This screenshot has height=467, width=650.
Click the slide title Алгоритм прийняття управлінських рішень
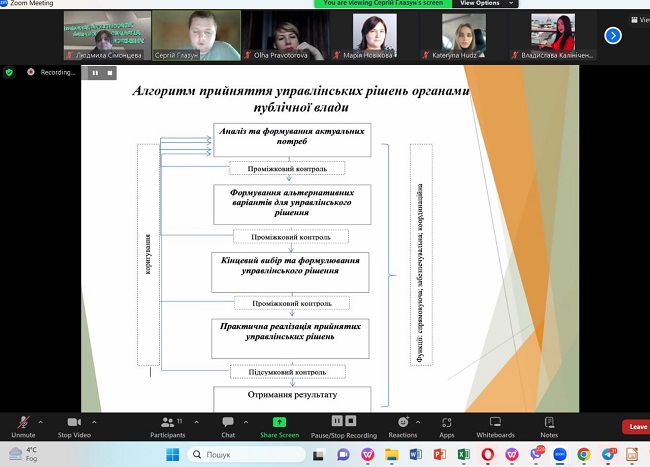[x=301, y=99]
